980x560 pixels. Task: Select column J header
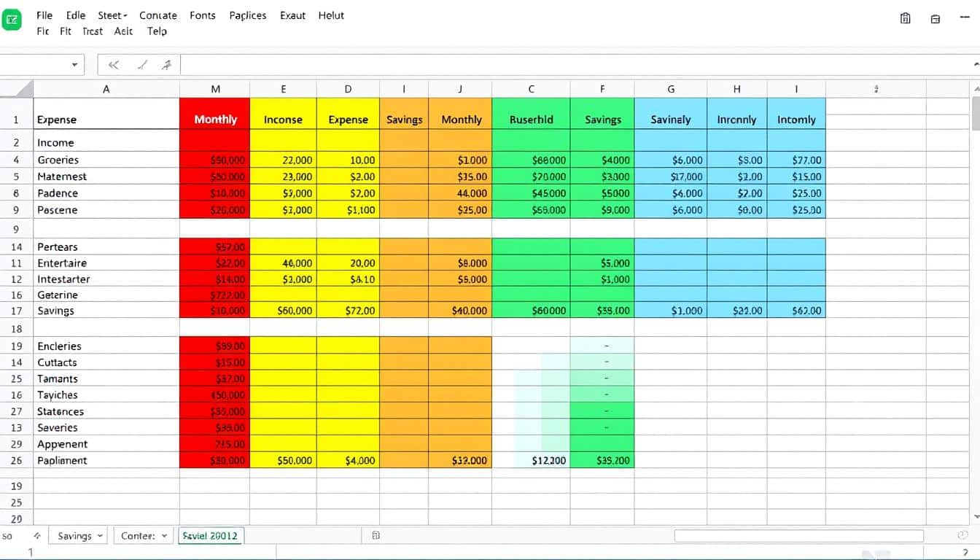tap(460, 89)
